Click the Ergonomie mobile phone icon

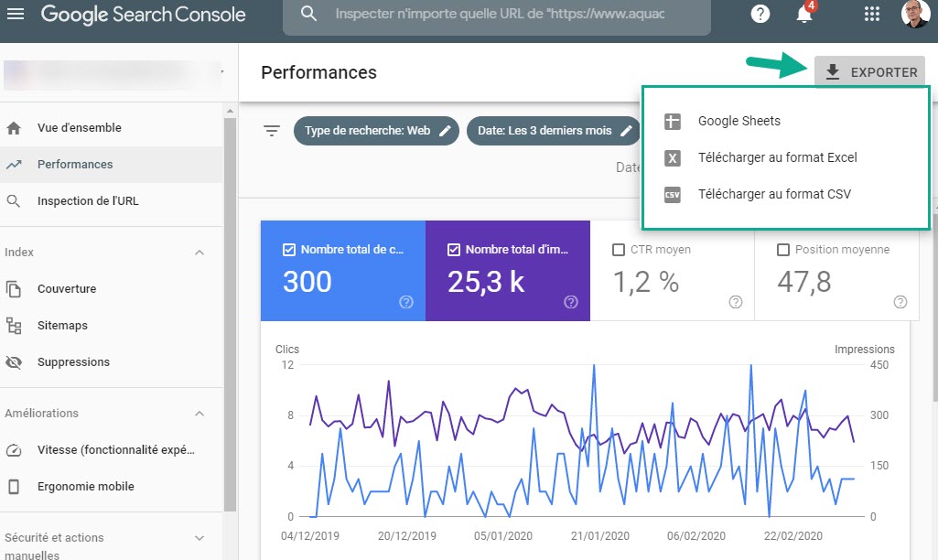(14, 487)
